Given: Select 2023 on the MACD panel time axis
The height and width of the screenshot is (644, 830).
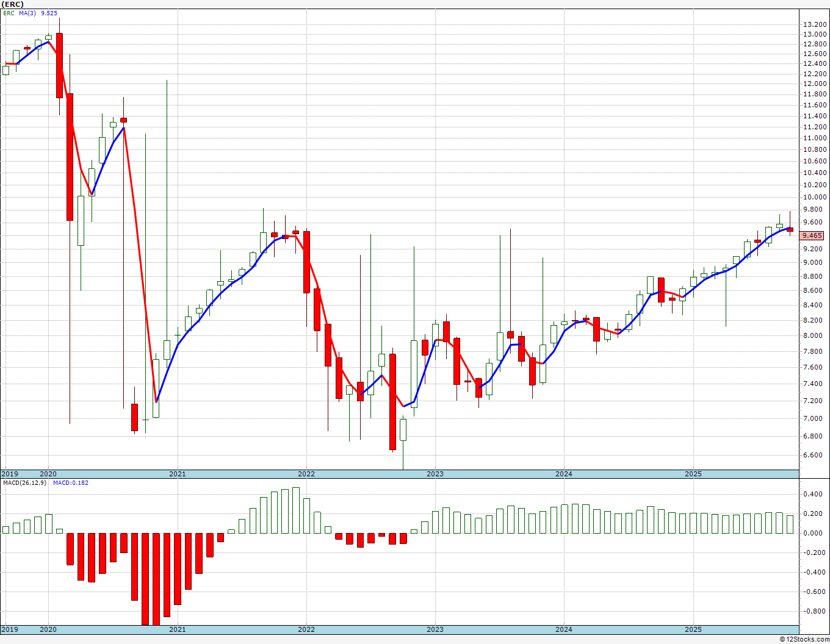Looking at the screenshot, I should tap(435, 629).
